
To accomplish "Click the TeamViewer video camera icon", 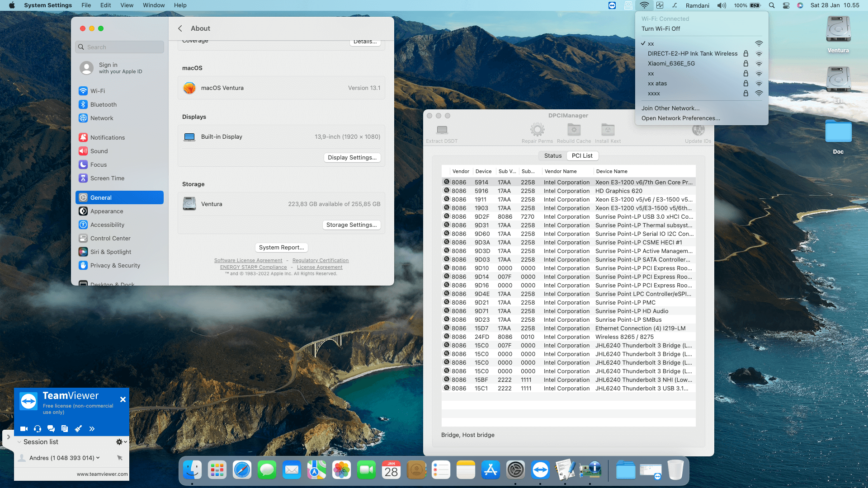I will tap(24, 428).
